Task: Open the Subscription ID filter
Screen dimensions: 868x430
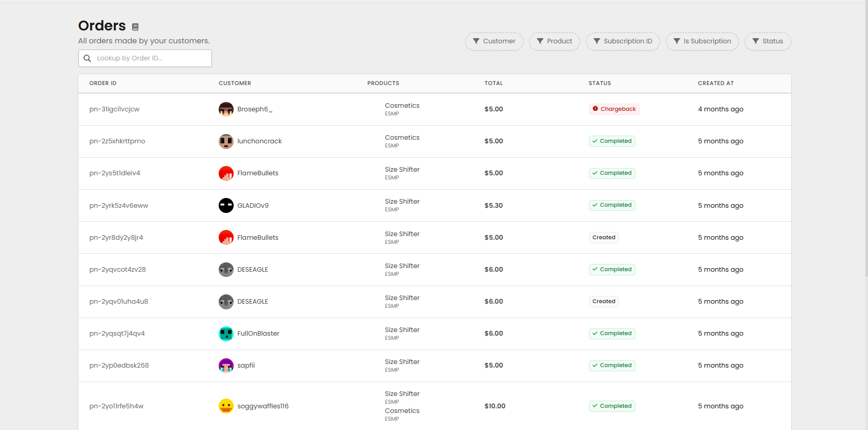Action: (x=623, y=41)
